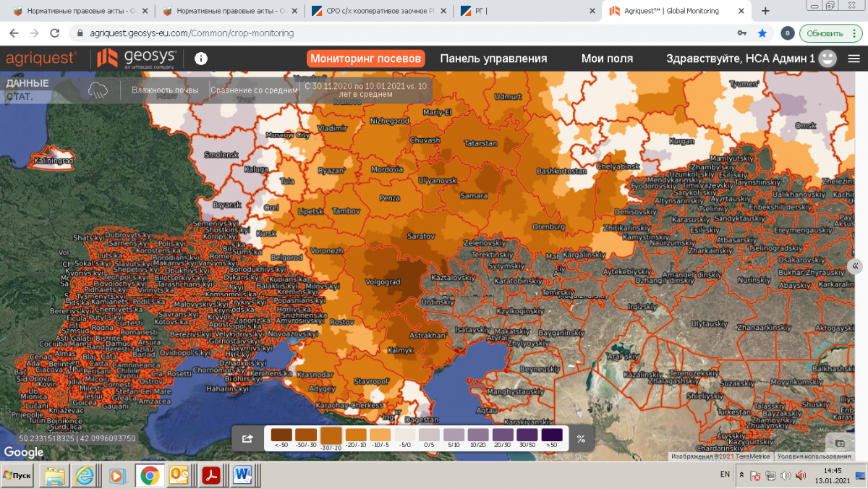The width and height of the screenshot is (868, 489).
Task: Open the Мониторинг посевов section
Action: (x=365, y=59)
